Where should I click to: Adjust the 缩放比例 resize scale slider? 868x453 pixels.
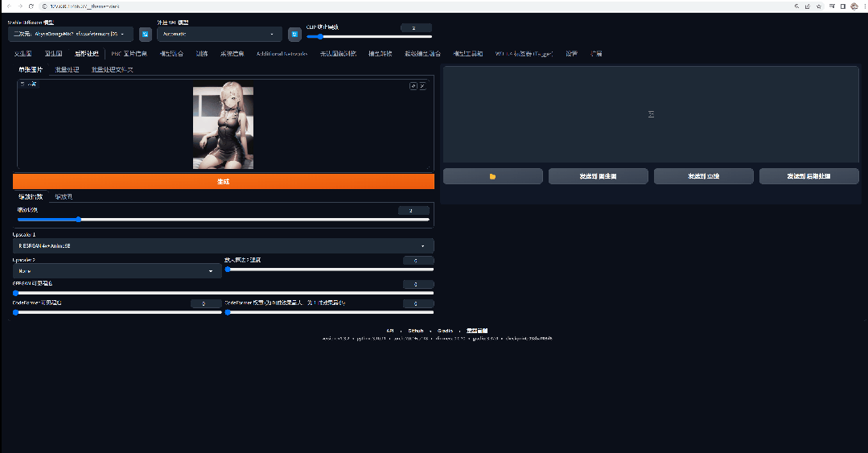(223, 220)
